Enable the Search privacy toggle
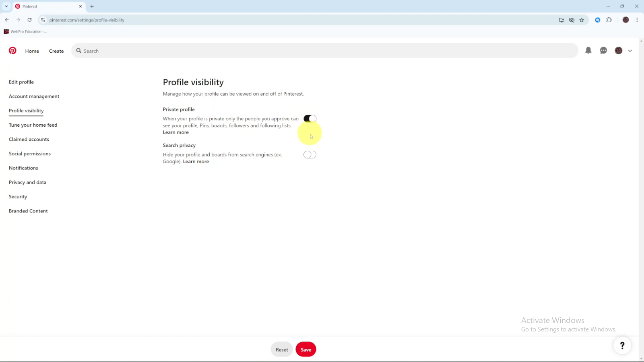644x362 pixels. coord(310,155)
